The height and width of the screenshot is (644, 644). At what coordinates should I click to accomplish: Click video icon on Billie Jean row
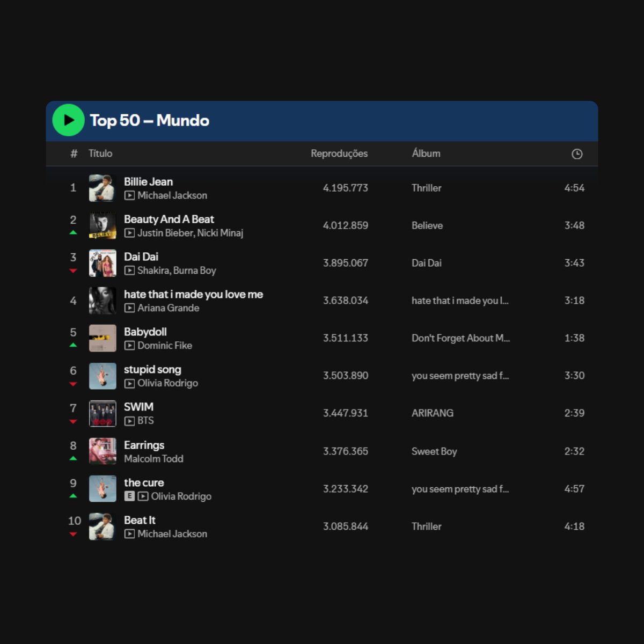[x=129, y=195]
